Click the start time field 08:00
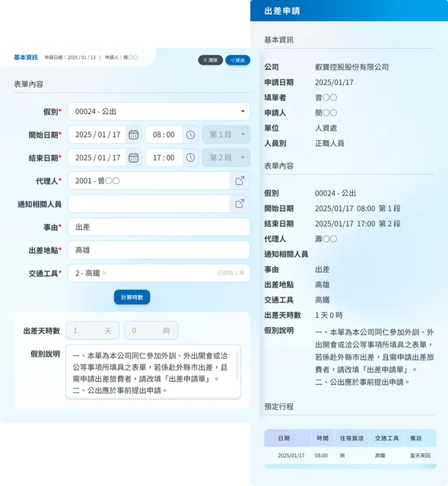 coord(164,135)
